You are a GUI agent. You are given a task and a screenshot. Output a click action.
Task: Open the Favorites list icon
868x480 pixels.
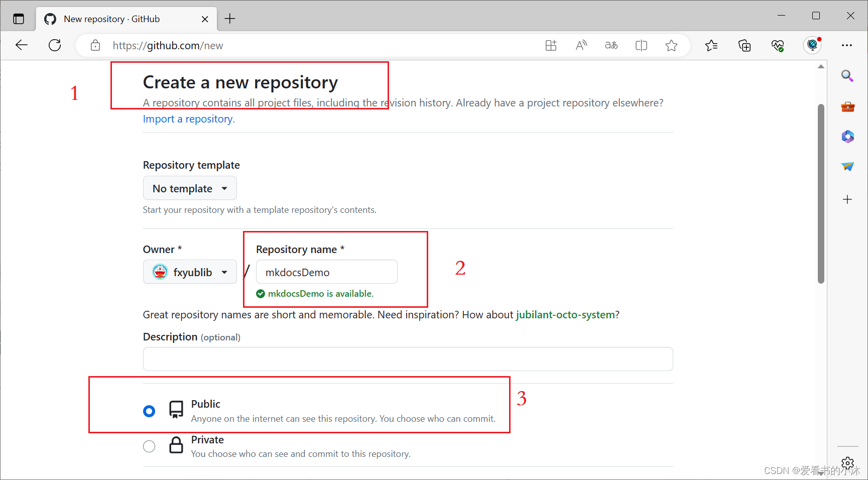click(711, 46)
